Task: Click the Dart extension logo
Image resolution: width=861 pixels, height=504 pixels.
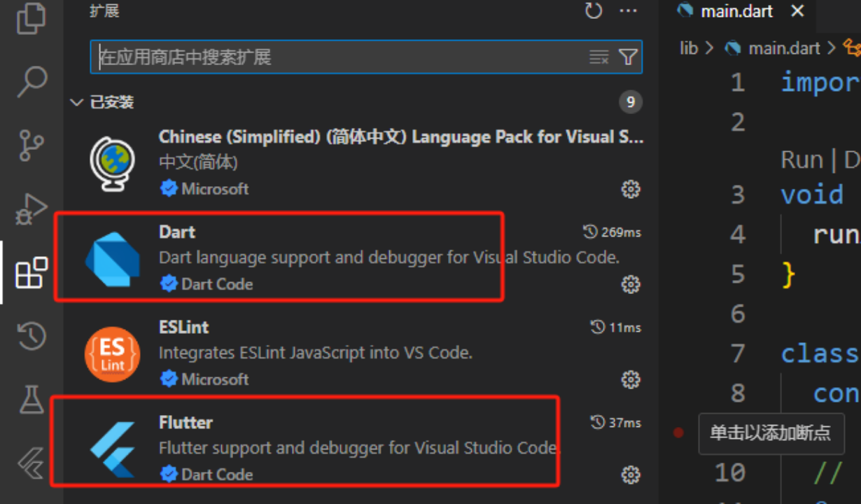Action: click(113, 259)
